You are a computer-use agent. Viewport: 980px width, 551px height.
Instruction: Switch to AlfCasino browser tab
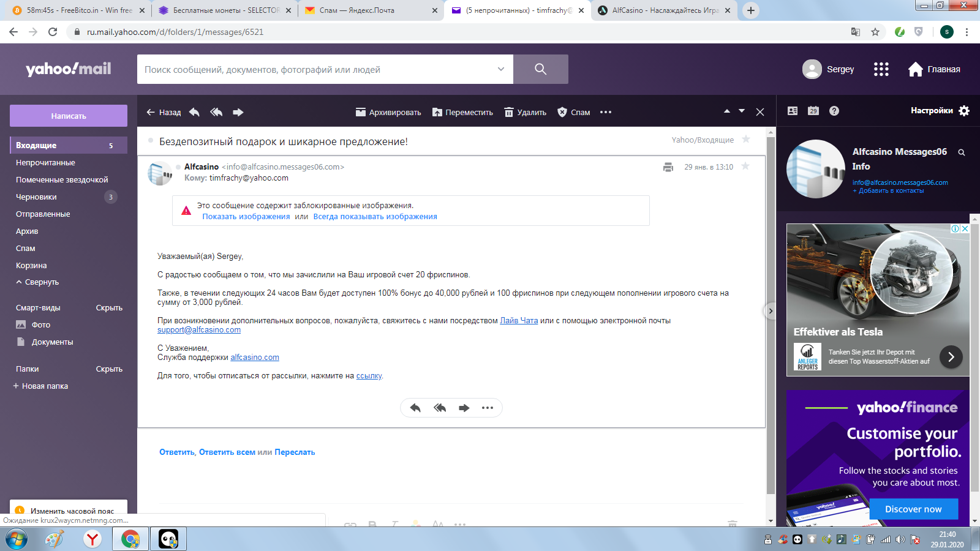click(x=665, y=10)
